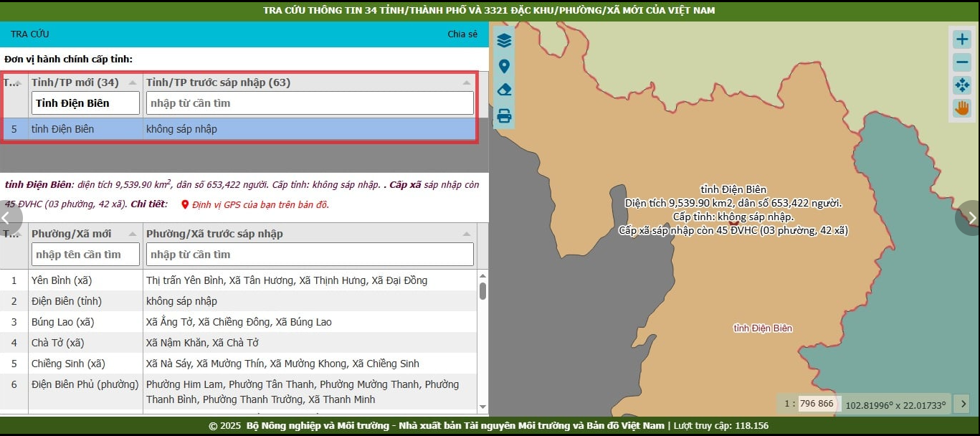The image size is (980, 436).
Task: Click the right arrow on map edge
Action: click(971, 218)
